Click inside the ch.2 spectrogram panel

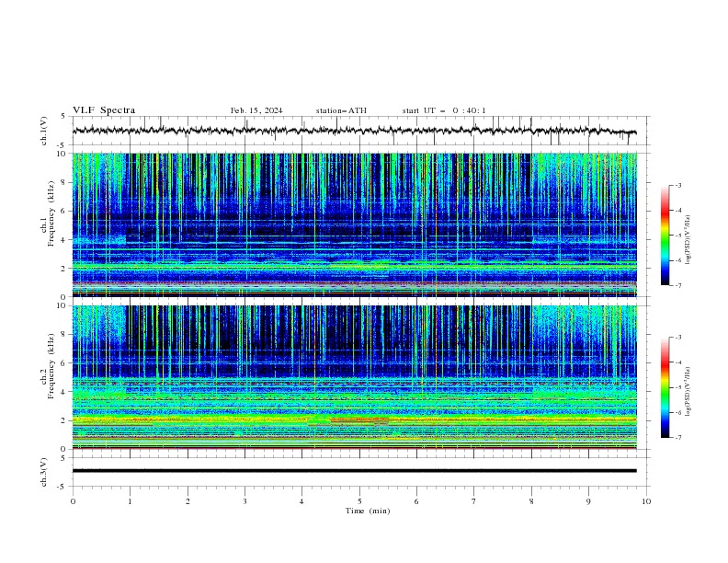[x=354, y=377]
